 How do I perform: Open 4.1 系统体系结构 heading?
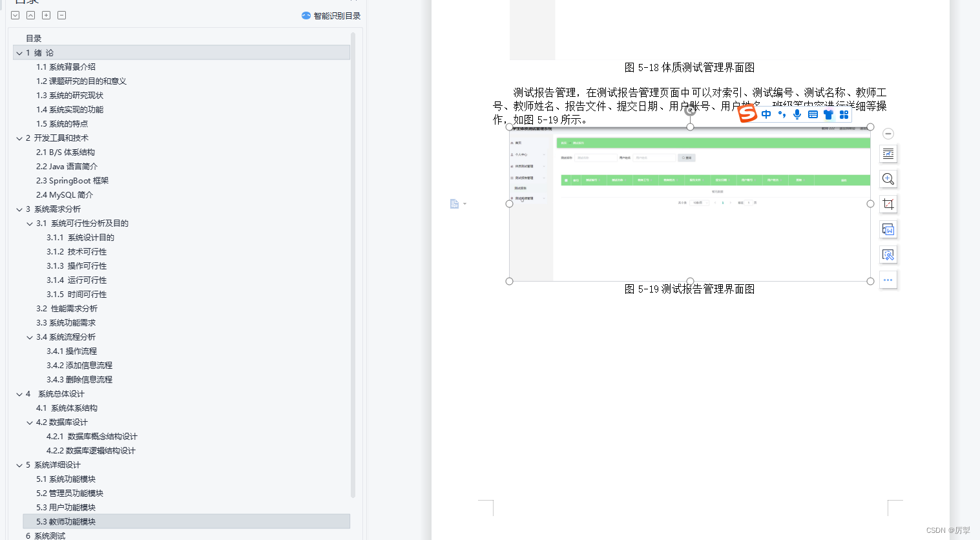click(x=67, y=408)
